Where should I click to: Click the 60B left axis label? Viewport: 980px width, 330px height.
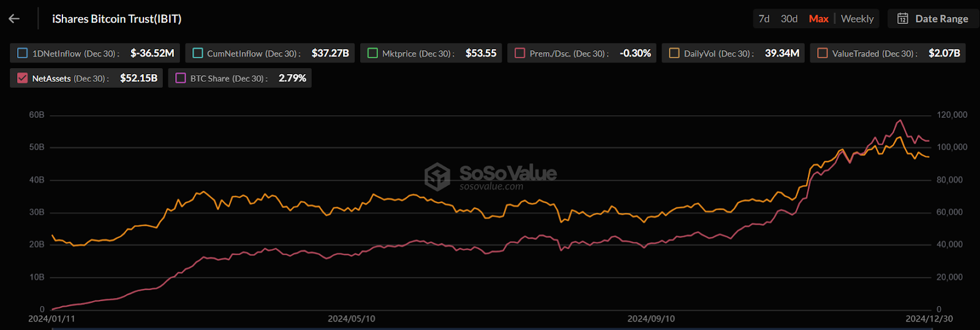point(37,115)
